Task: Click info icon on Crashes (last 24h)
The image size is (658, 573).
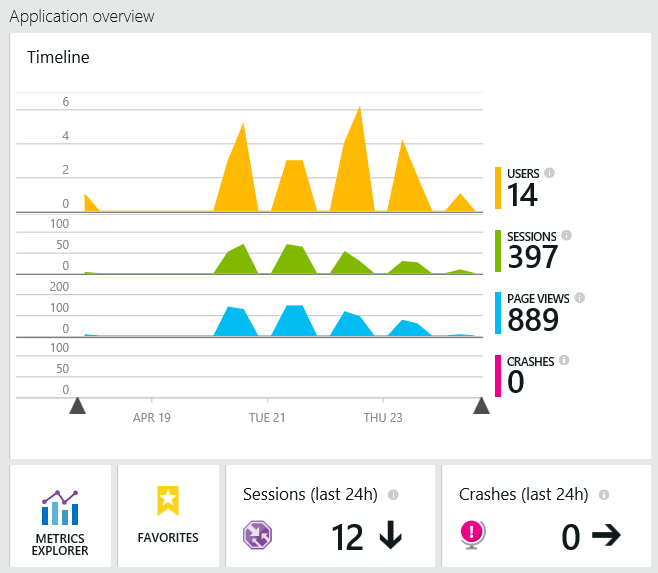Action: (x=603, y=494)
